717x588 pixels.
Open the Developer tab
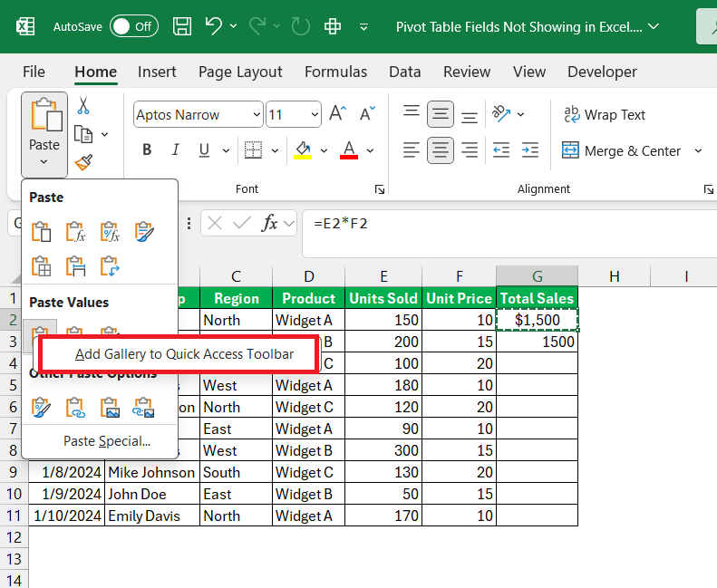tap(602, 72)
